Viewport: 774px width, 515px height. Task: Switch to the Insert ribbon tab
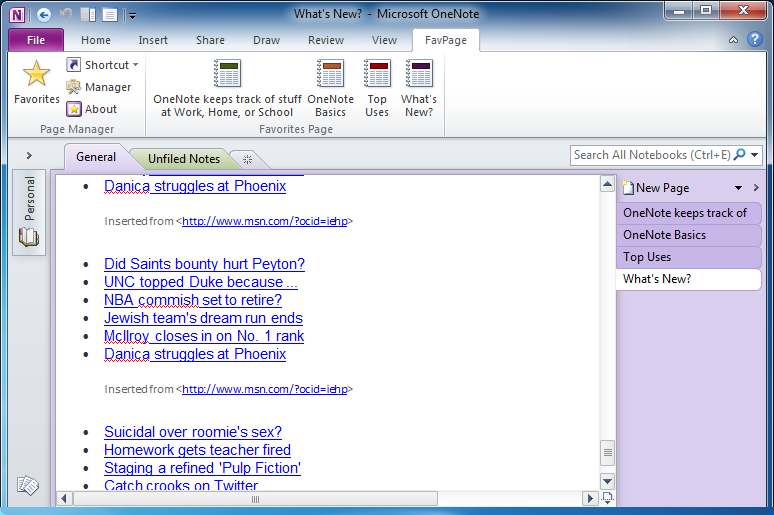click(153, 40)
